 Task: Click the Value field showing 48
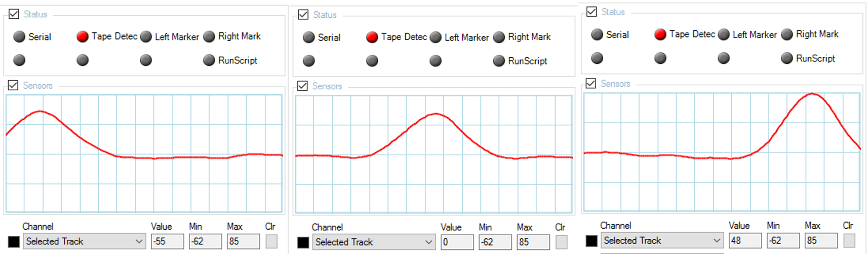pos(745,240)
